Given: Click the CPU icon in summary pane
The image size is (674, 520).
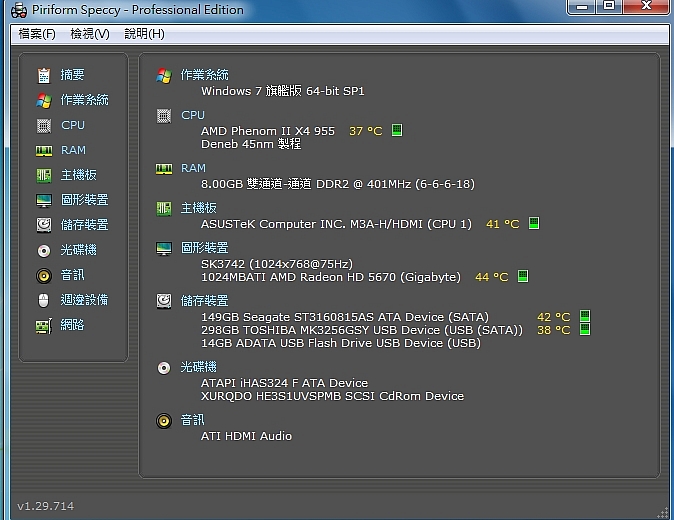Looking at the screenshot, I should [x=164, y=116].
